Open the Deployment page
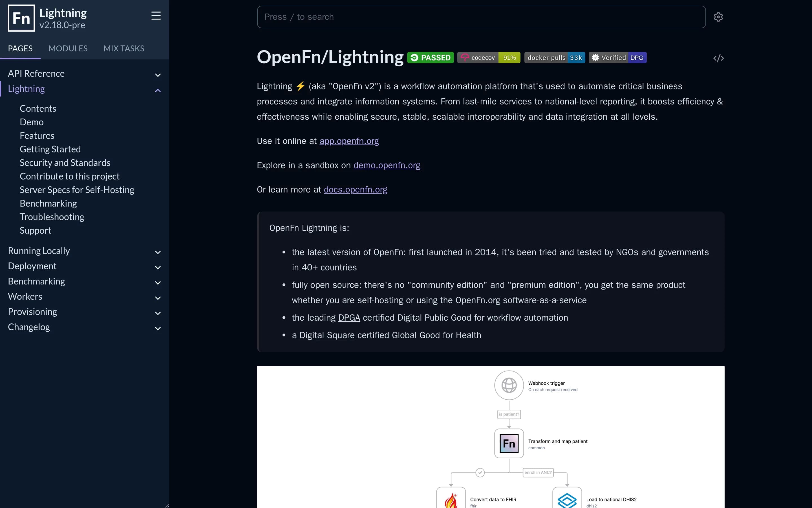 click(x=32, y=266)
